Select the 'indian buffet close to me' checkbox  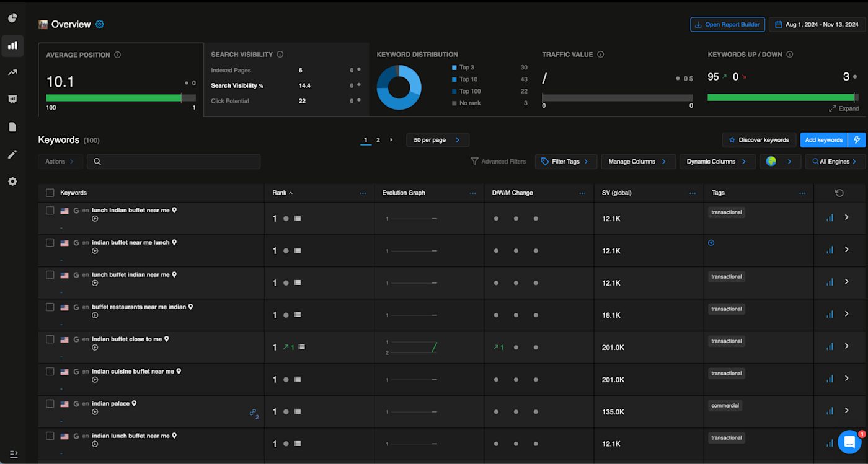point(50,339)
